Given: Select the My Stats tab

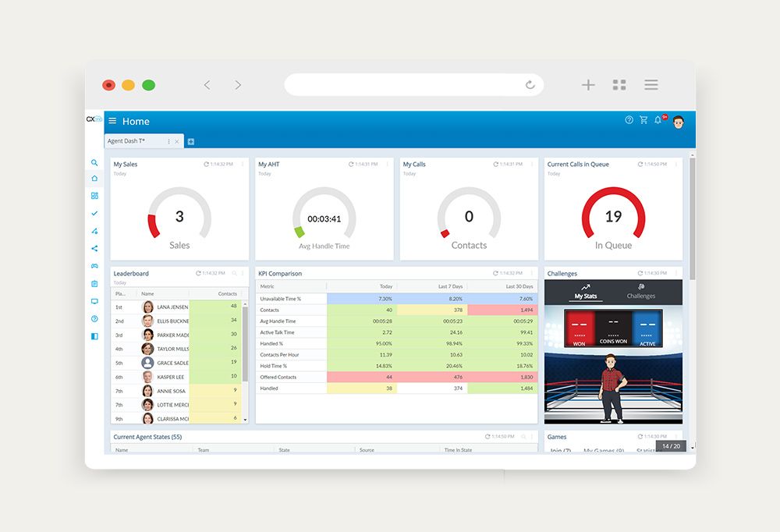Looking at the screenshot, I should tap(585, 293).
